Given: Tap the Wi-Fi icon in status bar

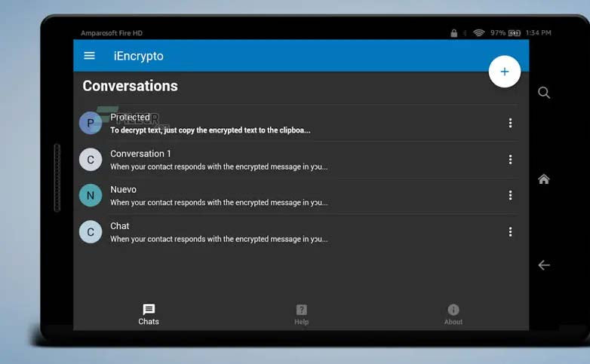Looking at the screenshot, I should 478,33.
